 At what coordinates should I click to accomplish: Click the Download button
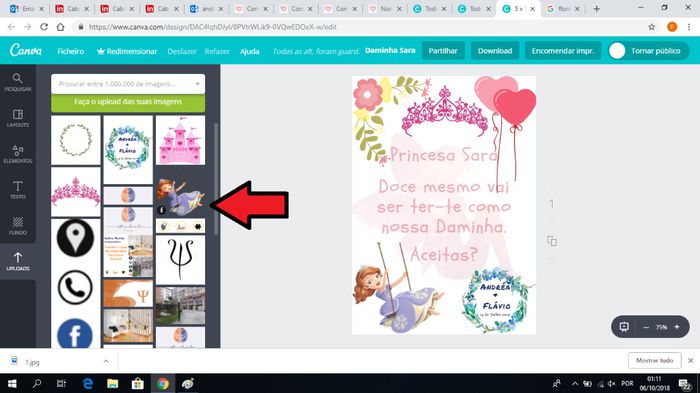[495, 50]
